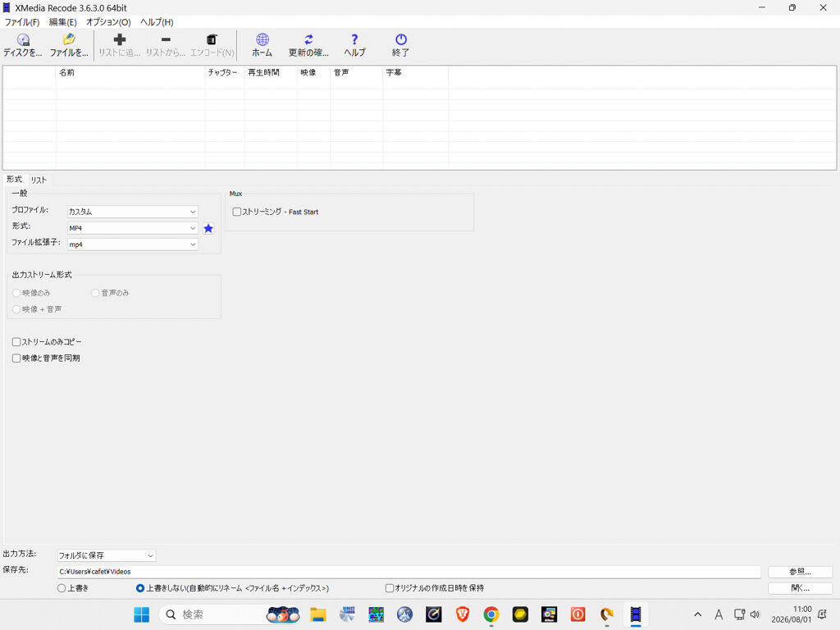Image resolution: width=840 pixels, height=630 pixels.
Task: Open file using the folder toolbar icon
Action: point(69,39)
